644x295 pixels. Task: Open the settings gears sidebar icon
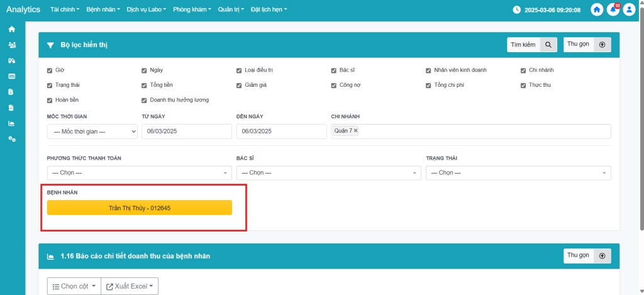click(11, 139)
